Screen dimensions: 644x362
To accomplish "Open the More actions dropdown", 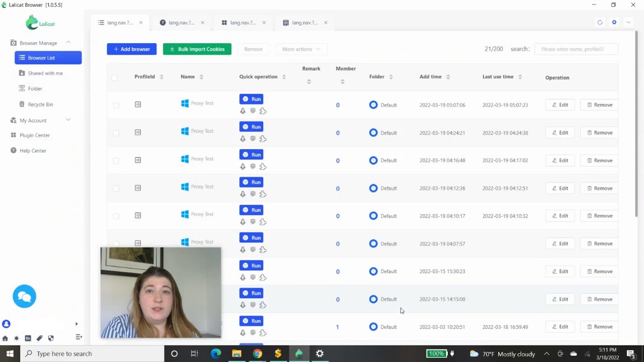I will point(301,49).
